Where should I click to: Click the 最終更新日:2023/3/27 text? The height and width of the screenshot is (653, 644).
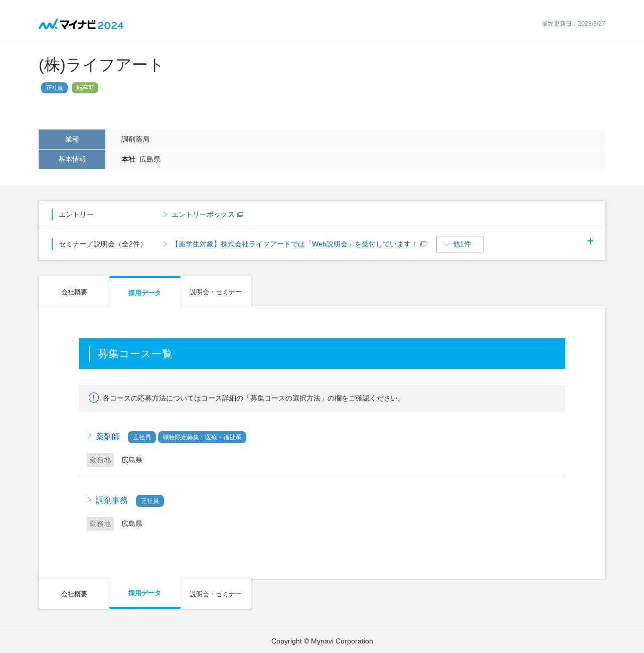[x=573, y=24]
